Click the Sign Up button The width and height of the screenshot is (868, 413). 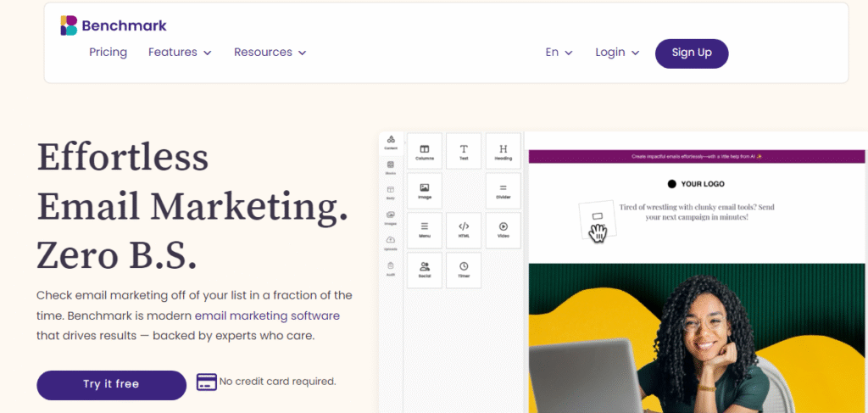coord(692,53)
